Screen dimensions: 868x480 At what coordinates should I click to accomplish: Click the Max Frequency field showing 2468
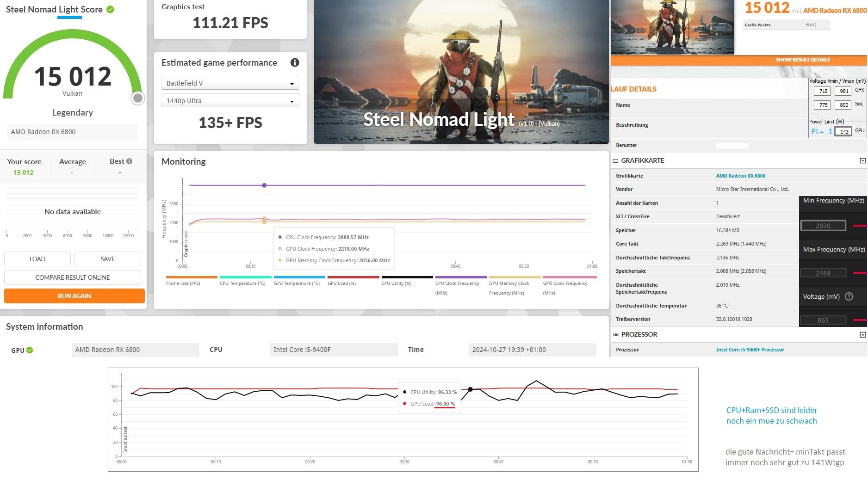823,273
